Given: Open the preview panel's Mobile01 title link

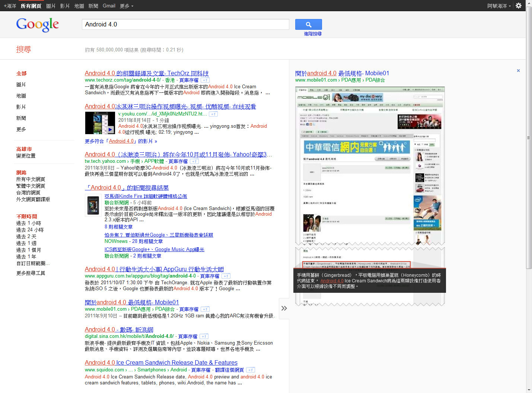Looking at the screenshot, I should 342,73.
